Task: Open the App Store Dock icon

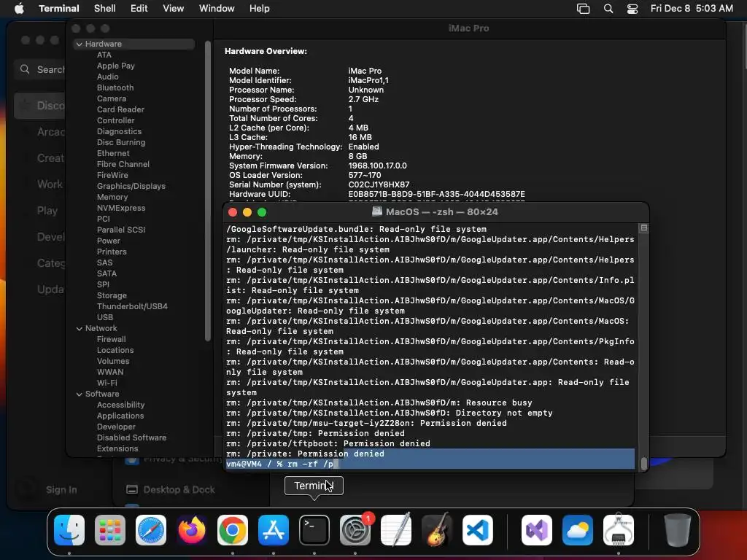Action: [x=274, y=530]
